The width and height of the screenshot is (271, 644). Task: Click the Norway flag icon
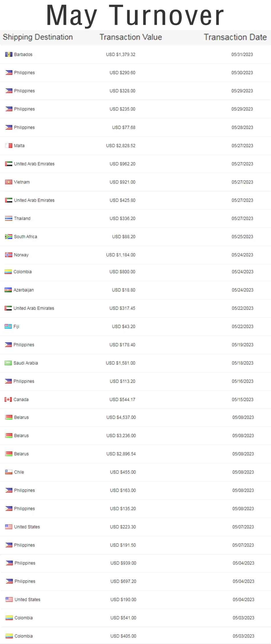tap(9, 255)
